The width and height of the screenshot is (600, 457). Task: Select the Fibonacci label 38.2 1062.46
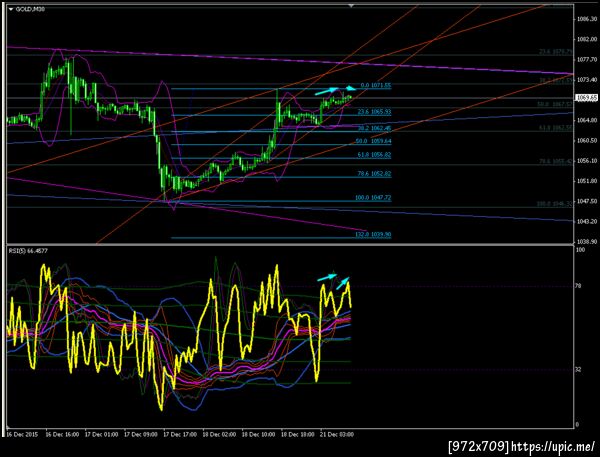tap(374, 128)
